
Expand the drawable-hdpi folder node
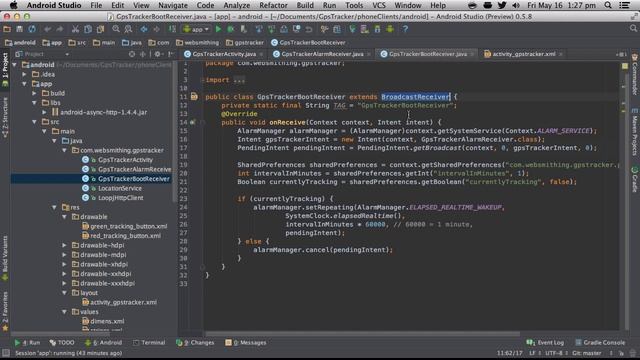64,245
